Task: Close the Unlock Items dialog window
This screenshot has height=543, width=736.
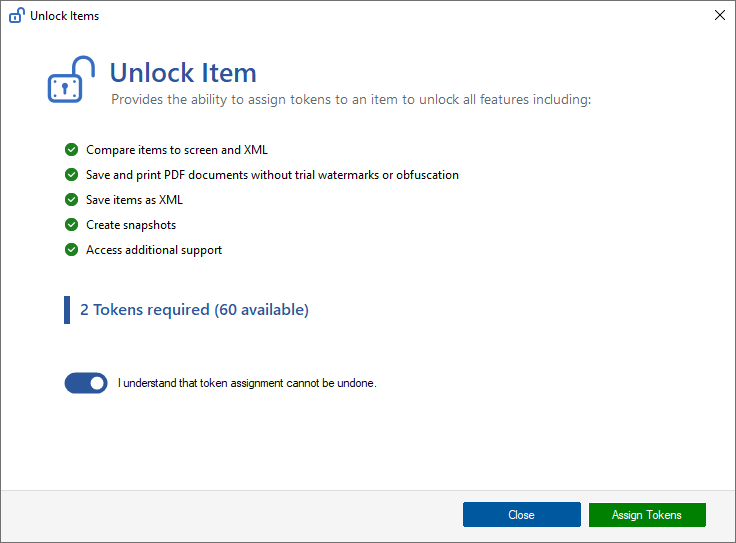Action: coord(720,15)
